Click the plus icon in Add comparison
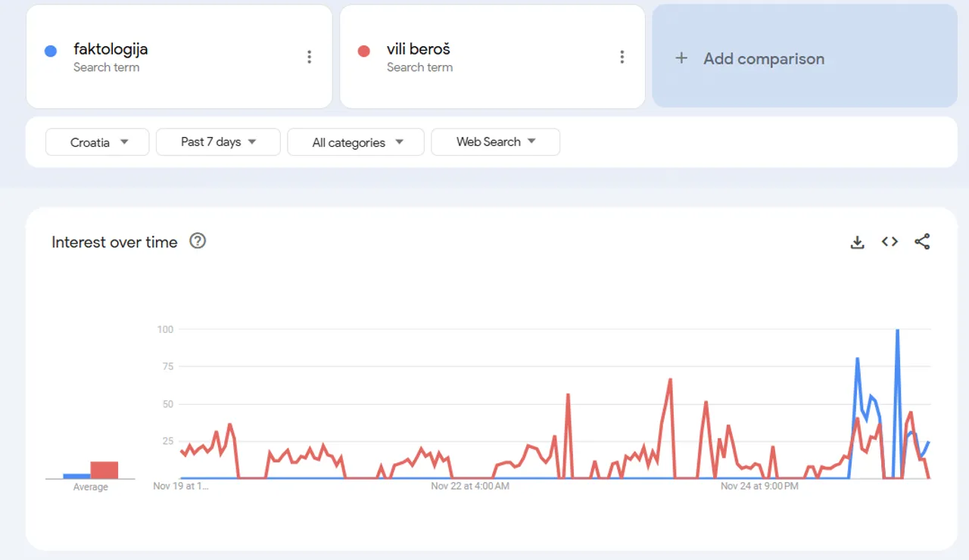This screenshot has height=560, width=969. click(x=681, y=58)
